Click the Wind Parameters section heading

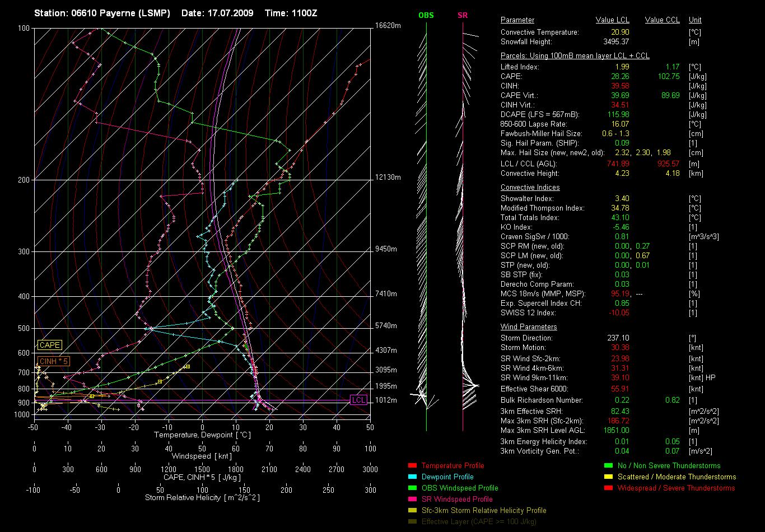click(x=529, y=326)
